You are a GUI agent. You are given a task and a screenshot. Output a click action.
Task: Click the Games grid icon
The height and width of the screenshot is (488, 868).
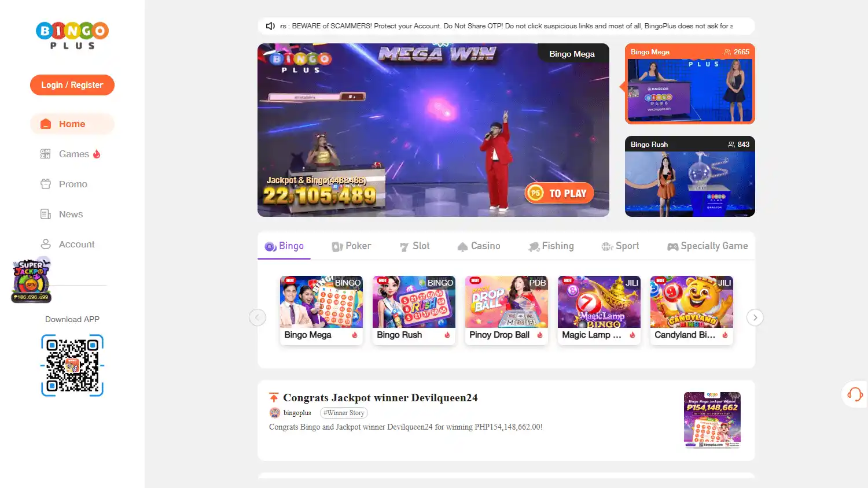click(x=45, y=154)
